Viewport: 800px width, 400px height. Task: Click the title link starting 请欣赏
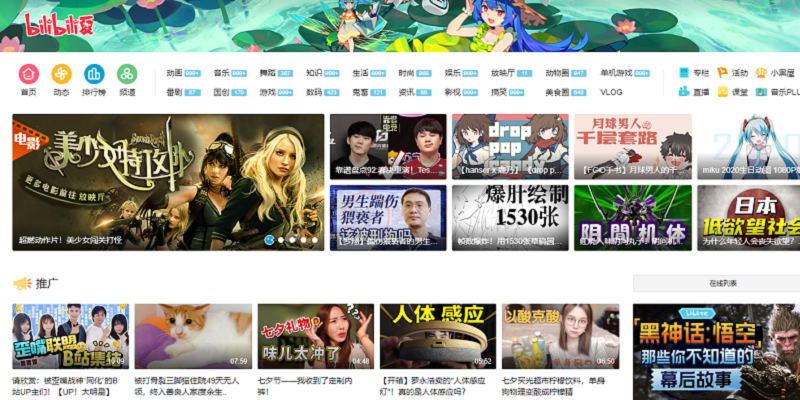[x=65, y=387]
